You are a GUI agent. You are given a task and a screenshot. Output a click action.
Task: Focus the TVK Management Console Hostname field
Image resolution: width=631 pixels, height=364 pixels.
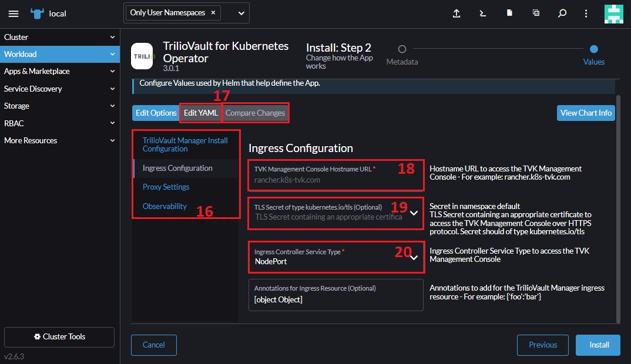(x=335, y=180)
